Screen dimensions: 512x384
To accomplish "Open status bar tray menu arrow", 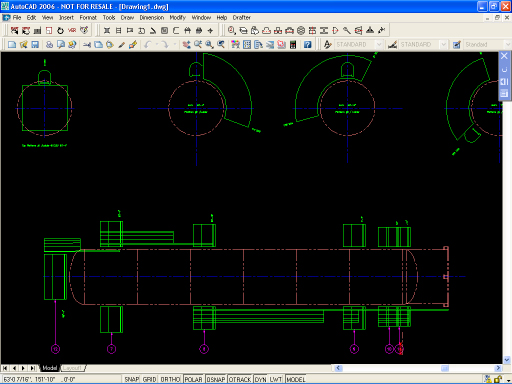I will [508, 380].
